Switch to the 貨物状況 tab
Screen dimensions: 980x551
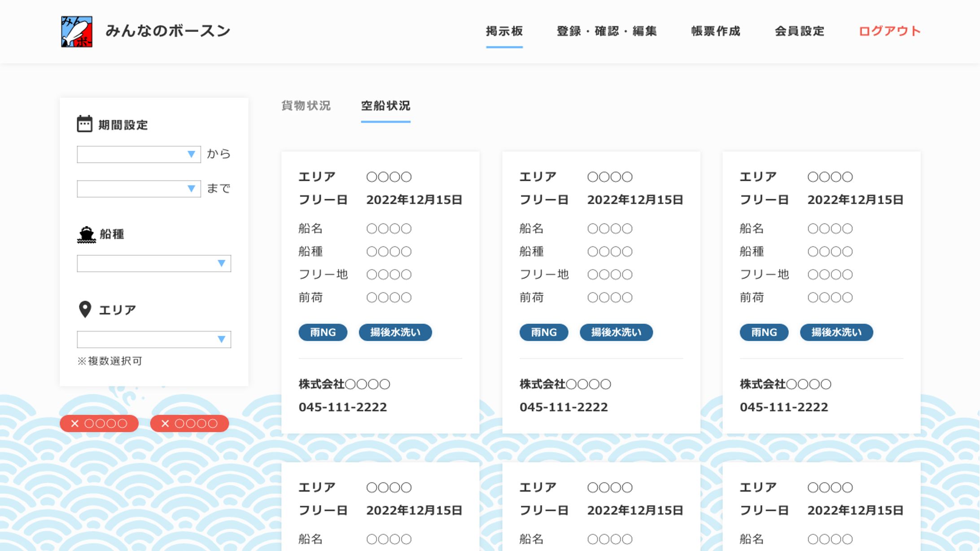(x=306, y=106)
